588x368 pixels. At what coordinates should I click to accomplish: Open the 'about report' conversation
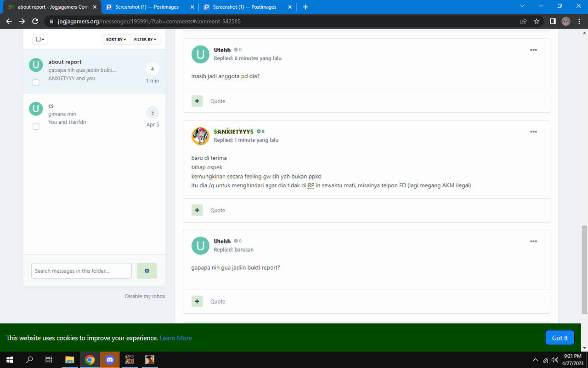pyautogui.click(x=94, y=71)
